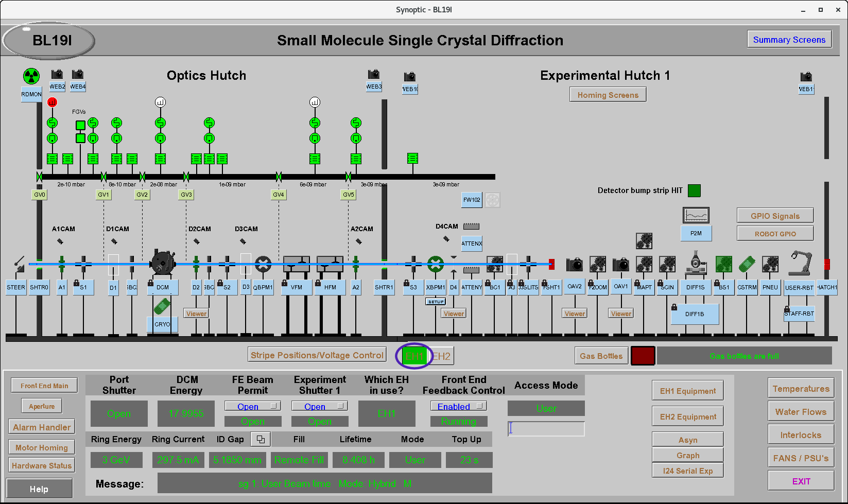Open the FE Beam Permit dropdown
The height and width of the screenshot is (504, 848).
pos(253,406)
